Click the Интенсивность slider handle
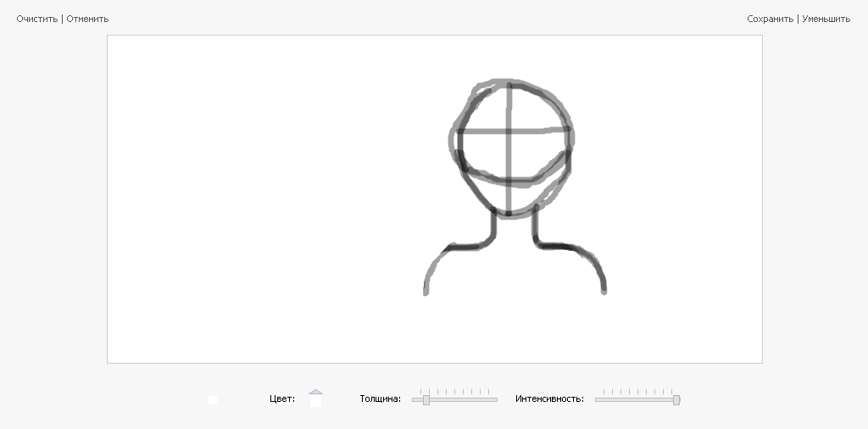868x429 pixels. tap(676, 399)
